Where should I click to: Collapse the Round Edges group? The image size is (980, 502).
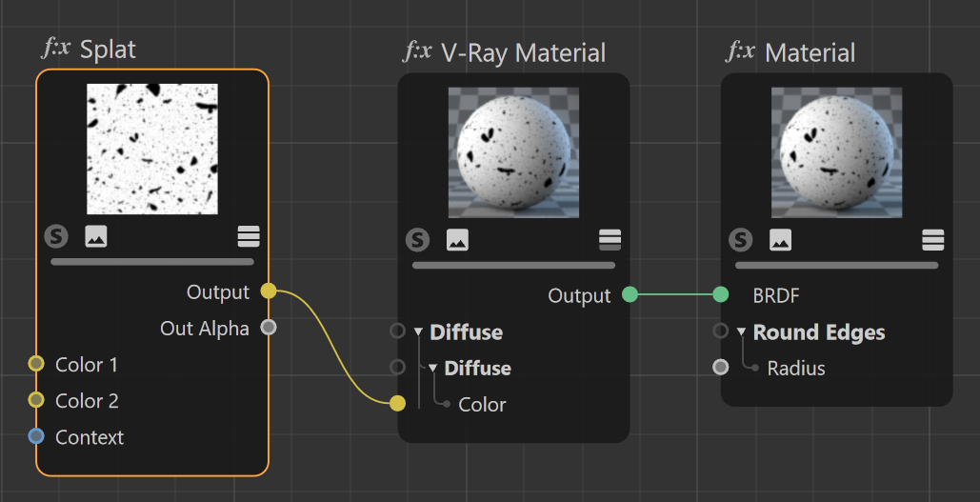(741, 331)
